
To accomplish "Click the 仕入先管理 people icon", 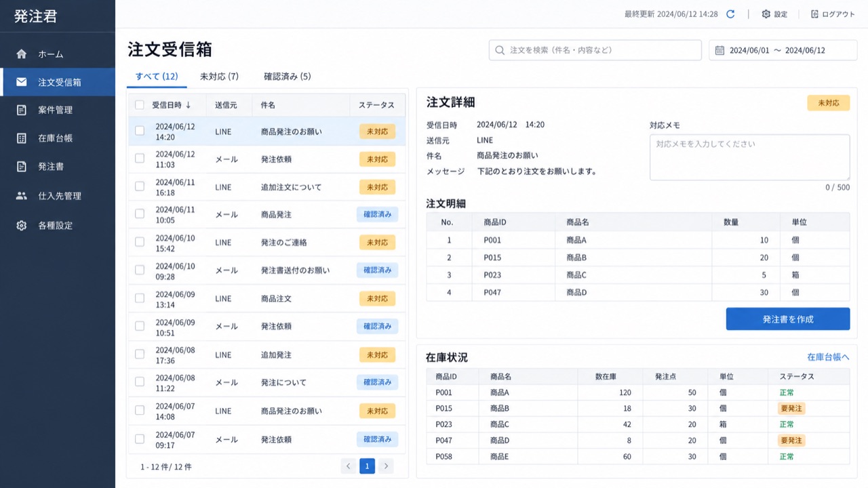I will pos(22,195).
